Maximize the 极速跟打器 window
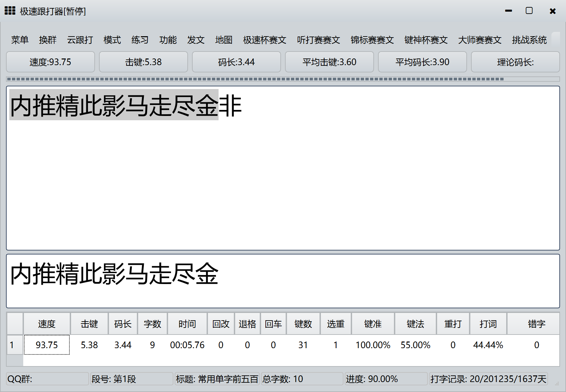 529,11
